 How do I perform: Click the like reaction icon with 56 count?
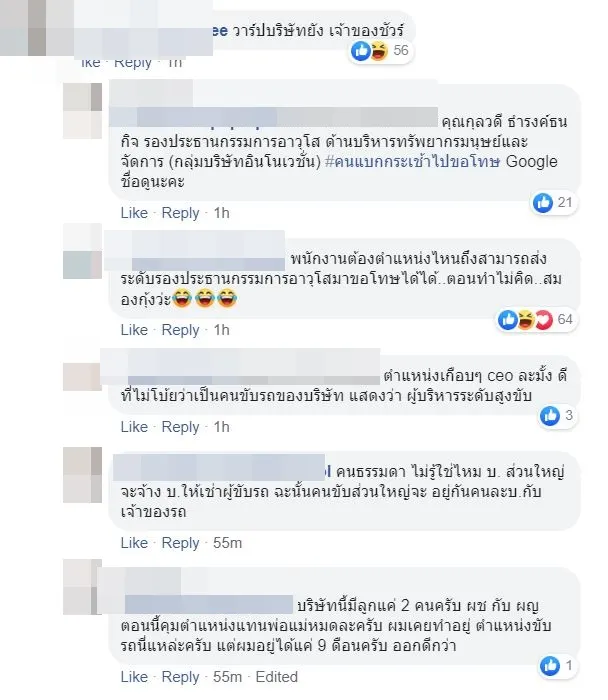pyautogui.click(x=361, y=51)
